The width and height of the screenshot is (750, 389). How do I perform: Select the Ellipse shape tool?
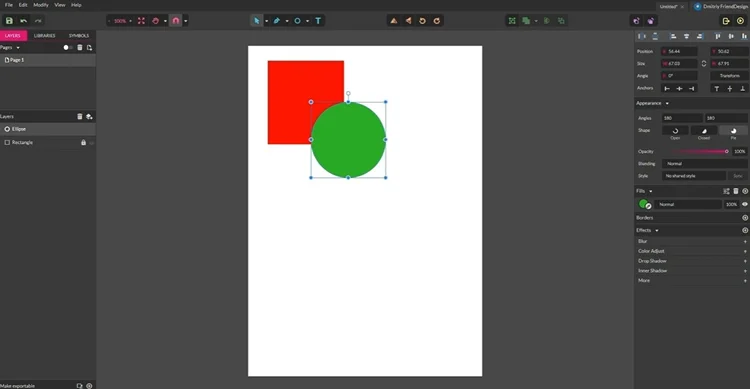click(297, 21)
